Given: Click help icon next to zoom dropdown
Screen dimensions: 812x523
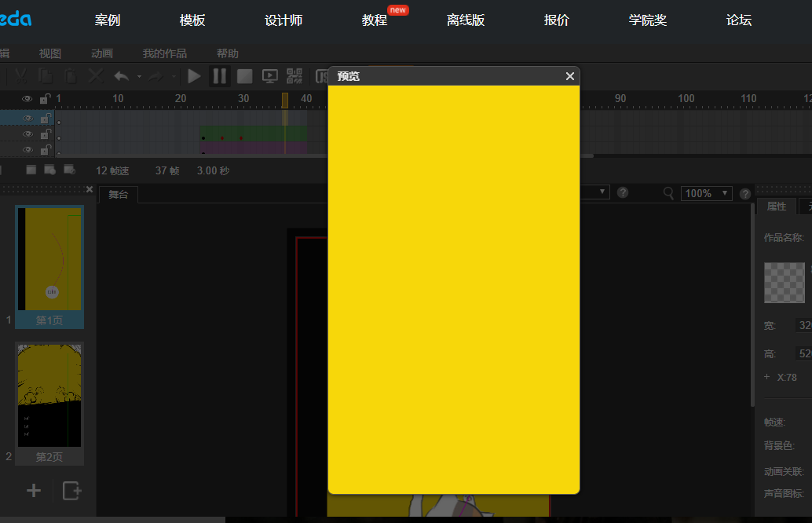Looking at the screenshot, I should tap(745, 194).
